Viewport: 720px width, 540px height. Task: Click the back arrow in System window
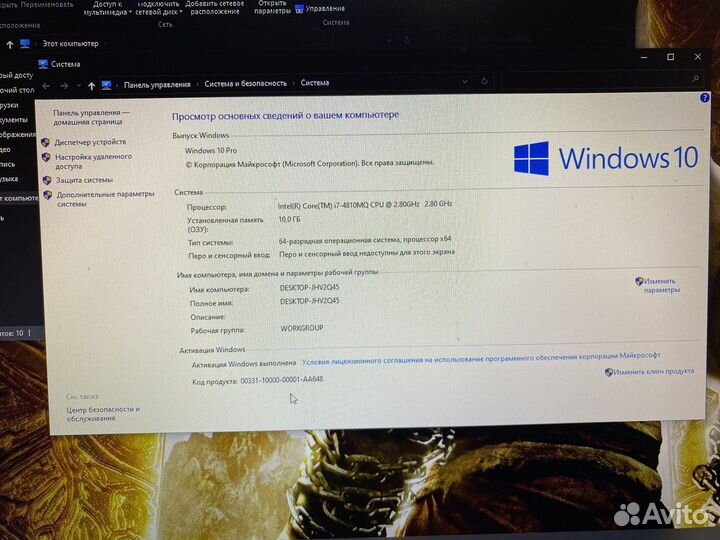click(46, 86)
